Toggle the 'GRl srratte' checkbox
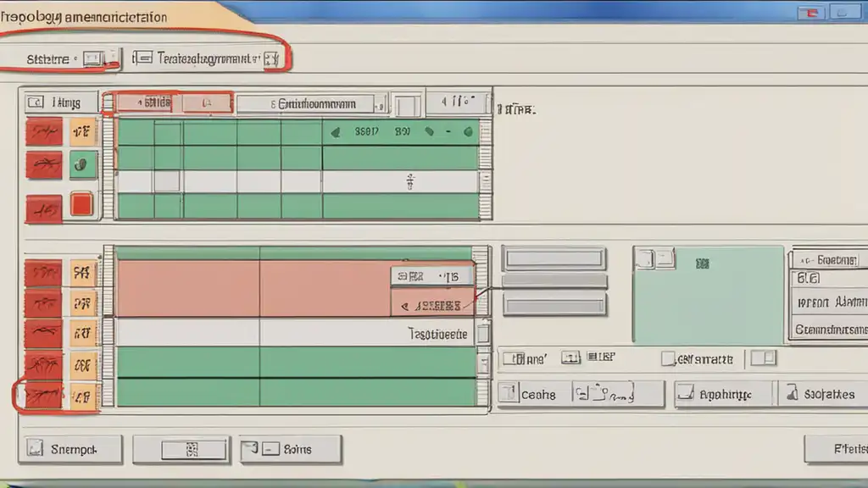 coord(668,359)
